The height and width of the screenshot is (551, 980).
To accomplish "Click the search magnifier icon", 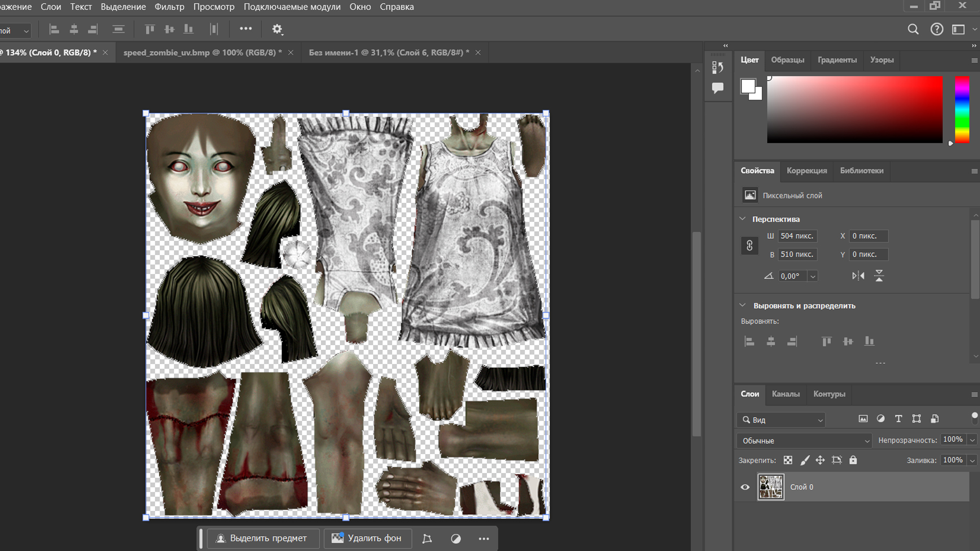I will 913,30.
